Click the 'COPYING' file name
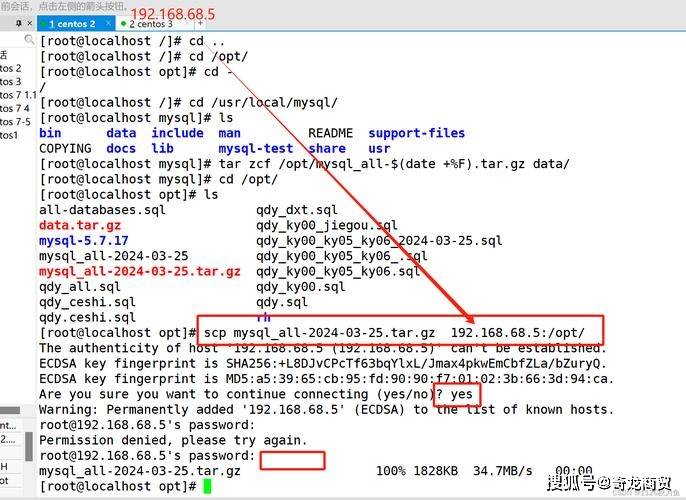686x500 pixels. pos(65,149)
